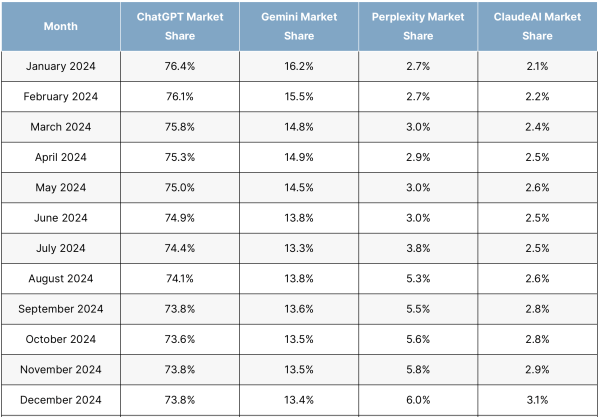
Task: Select the January 2024 row label
Action: pos(60,66)
